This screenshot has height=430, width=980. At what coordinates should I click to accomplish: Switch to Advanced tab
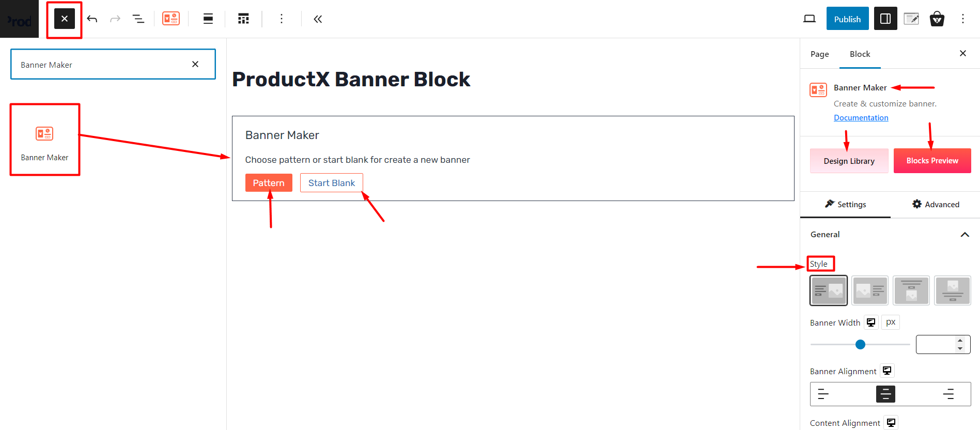click(x=936, y=204)
